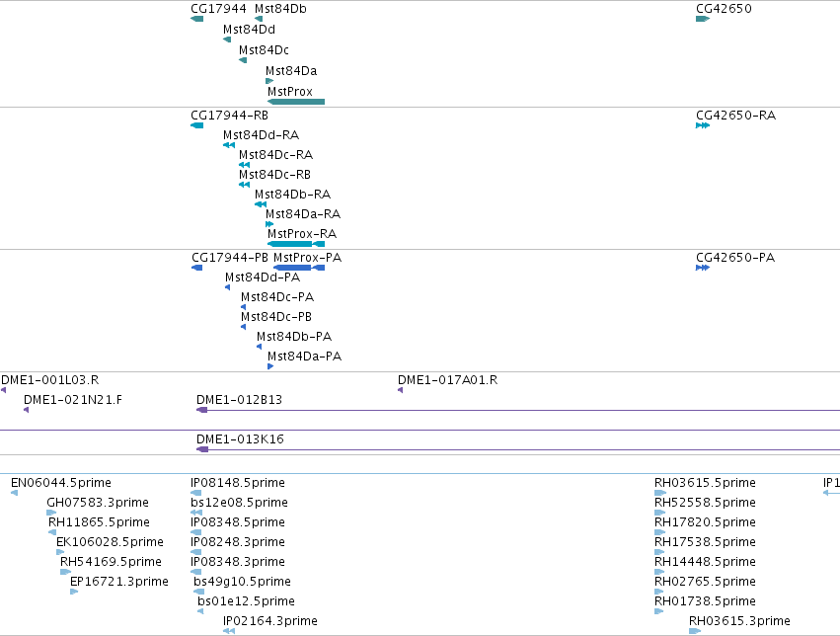Select the Mst84Db-RA label text
The image size is (840, 636).
pyautogui.click(x=292, y=195)
